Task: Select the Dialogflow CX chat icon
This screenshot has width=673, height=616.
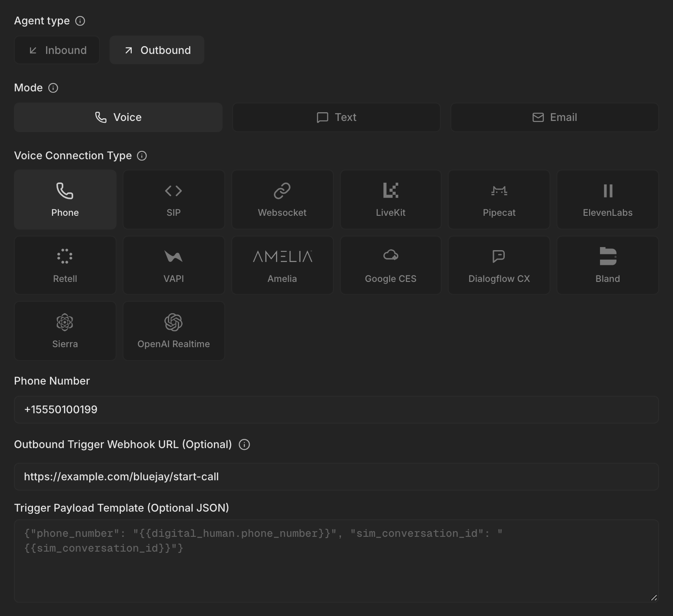Action: point(499,256)
